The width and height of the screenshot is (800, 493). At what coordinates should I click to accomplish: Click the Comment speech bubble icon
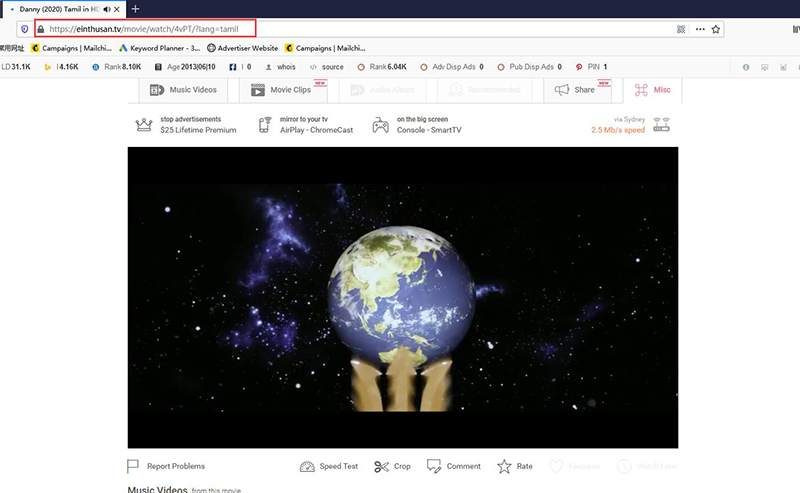(434, 466)
